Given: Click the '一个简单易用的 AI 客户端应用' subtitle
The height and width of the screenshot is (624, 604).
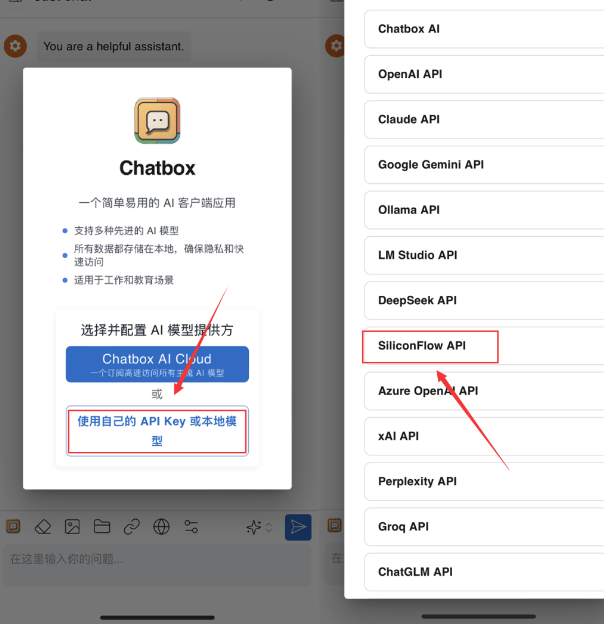Looking at the screenshot, I should point(157,203).
